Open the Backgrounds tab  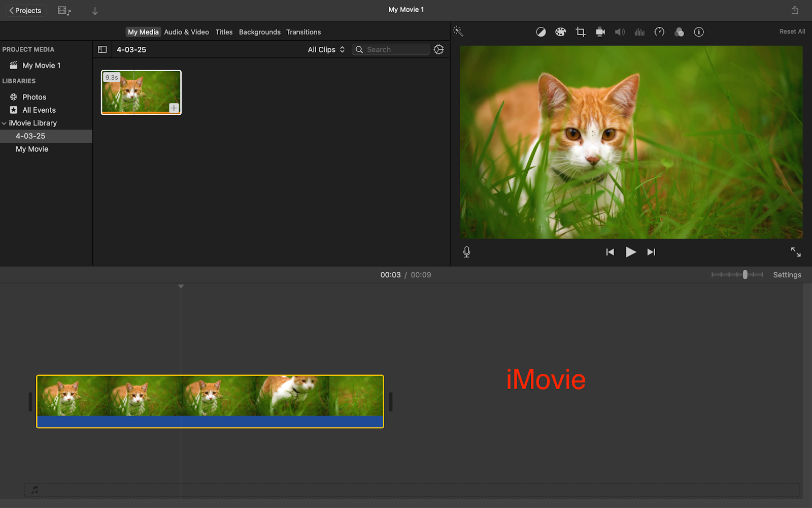click(x=259, y=32)
